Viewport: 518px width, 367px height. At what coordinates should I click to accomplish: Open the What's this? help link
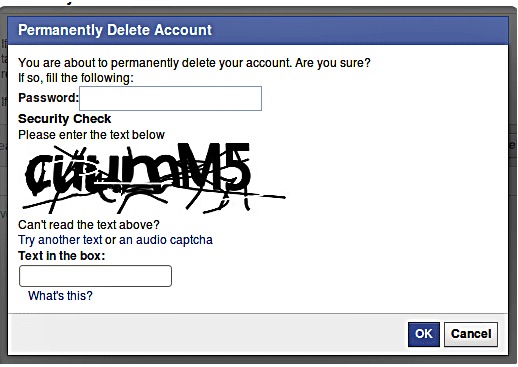coord(60,296)
